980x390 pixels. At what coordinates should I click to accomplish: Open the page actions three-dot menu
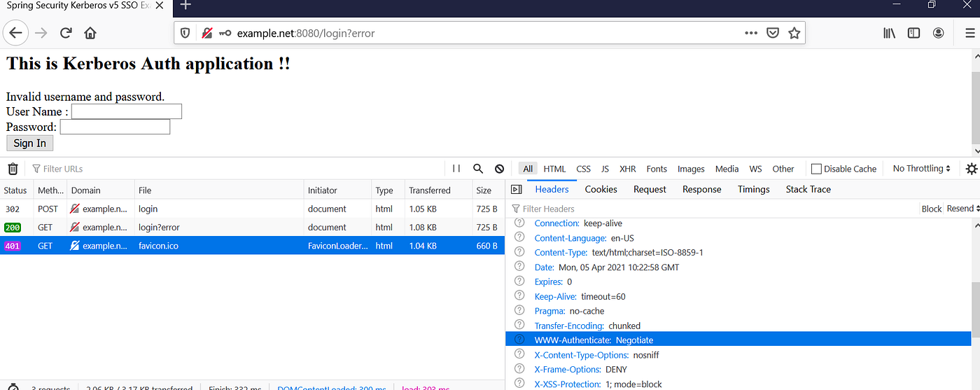[751, 33]
